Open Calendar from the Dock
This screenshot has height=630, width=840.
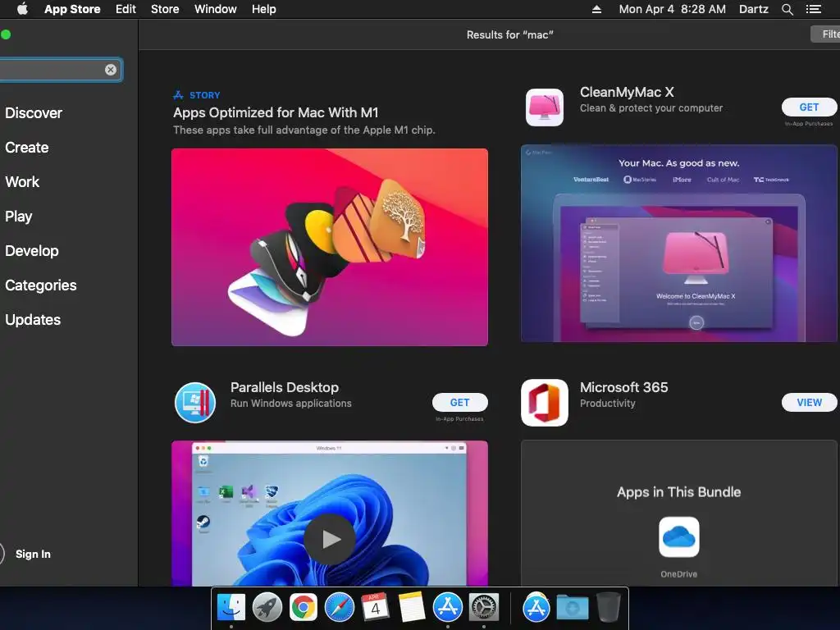click(x=375, y=607)
